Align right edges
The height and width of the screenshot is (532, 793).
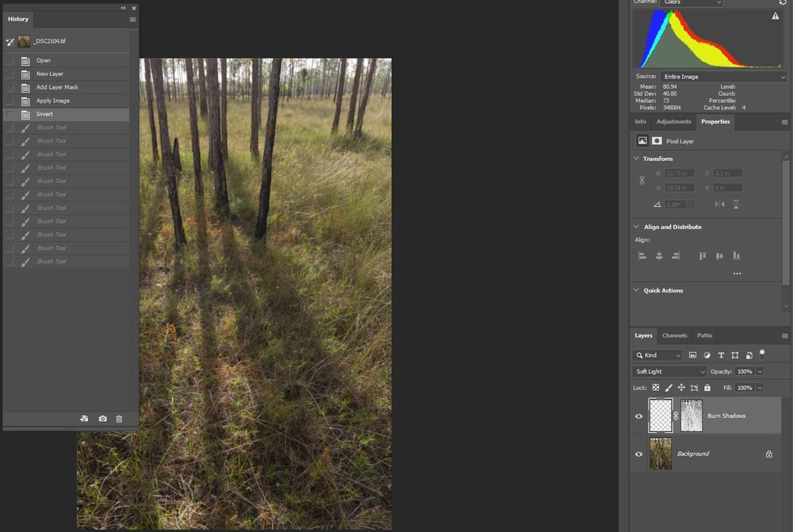coord(676,256)
